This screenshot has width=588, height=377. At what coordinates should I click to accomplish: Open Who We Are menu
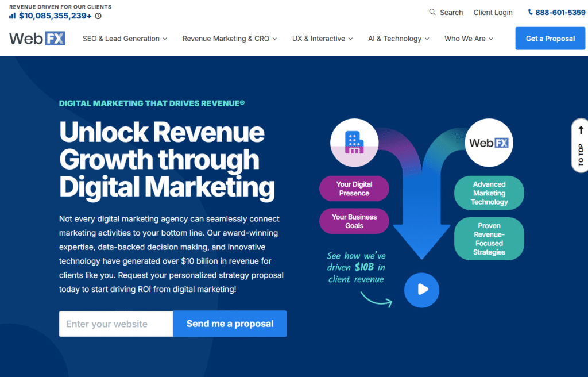coord(469,39)
